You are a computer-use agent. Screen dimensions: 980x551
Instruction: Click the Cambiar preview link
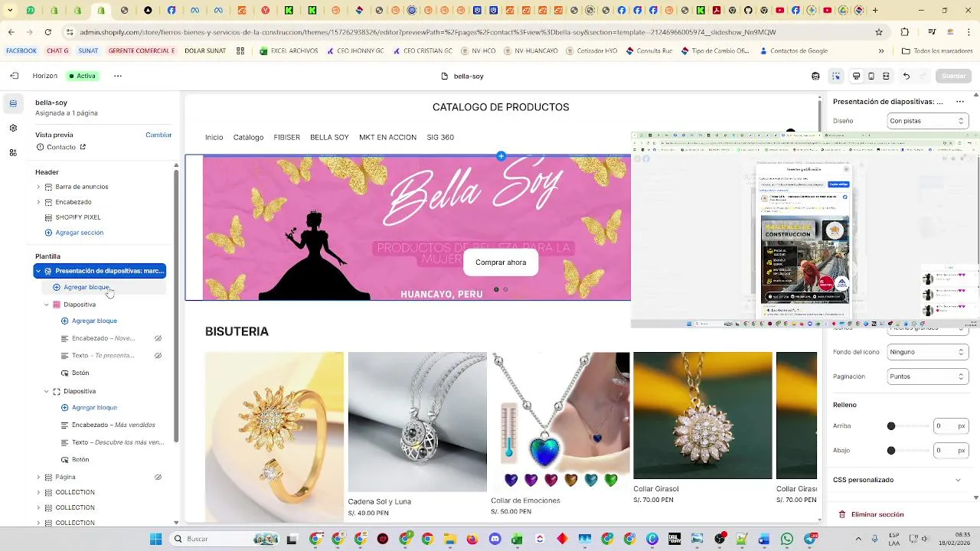click(x=158, y=135)
